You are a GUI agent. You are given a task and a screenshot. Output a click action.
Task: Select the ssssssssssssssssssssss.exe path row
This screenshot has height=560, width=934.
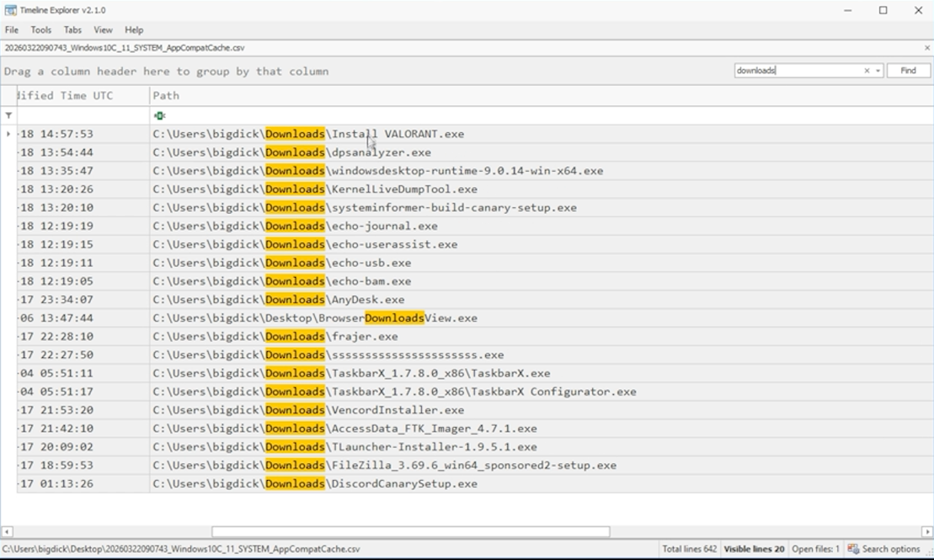click(x=541, y=355)
